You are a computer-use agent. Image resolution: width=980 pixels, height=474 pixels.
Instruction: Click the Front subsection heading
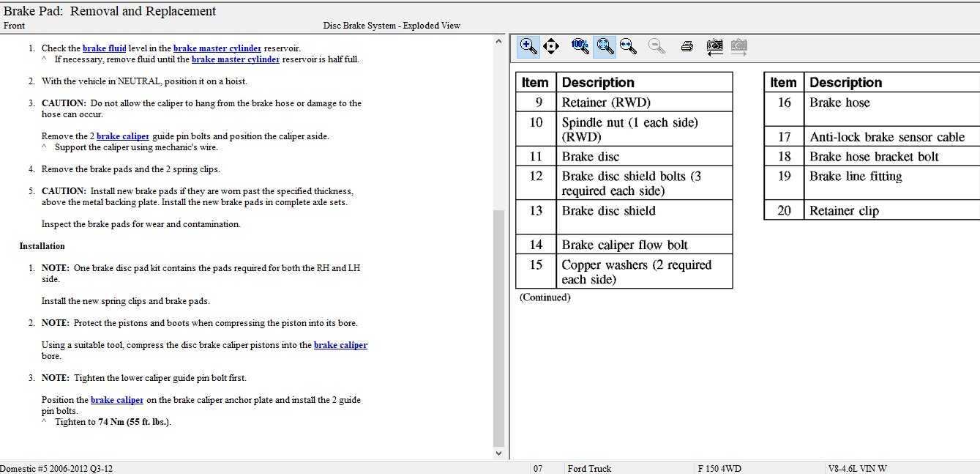click(x=14, y=26)
